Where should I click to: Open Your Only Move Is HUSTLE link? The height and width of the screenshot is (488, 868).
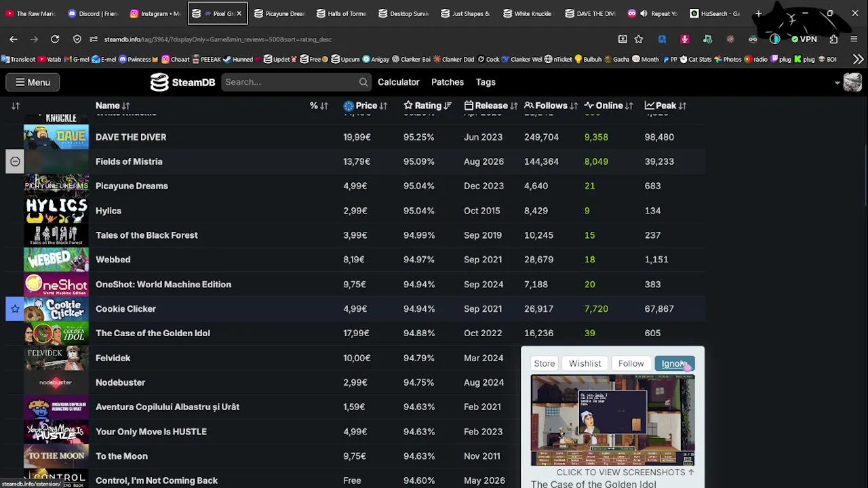coord(151,432)
